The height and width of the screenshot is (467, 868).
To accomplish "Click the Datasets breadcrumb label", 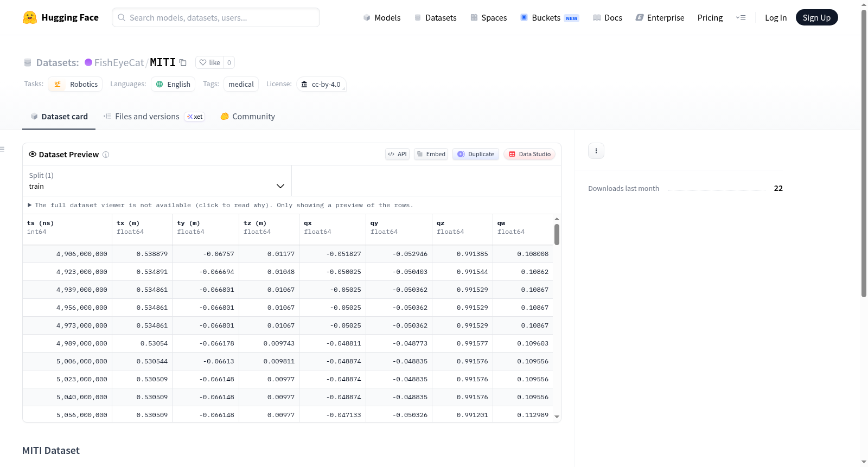I will [58, 62].
